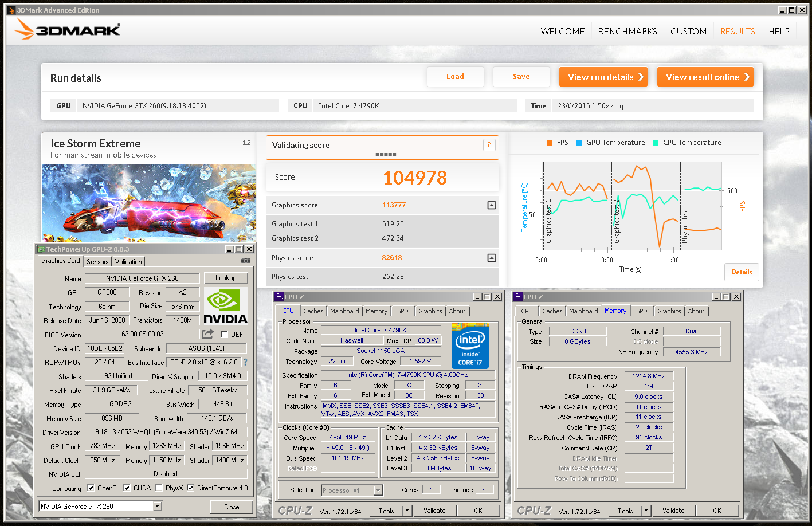Open the validating score help question mark

489,145
